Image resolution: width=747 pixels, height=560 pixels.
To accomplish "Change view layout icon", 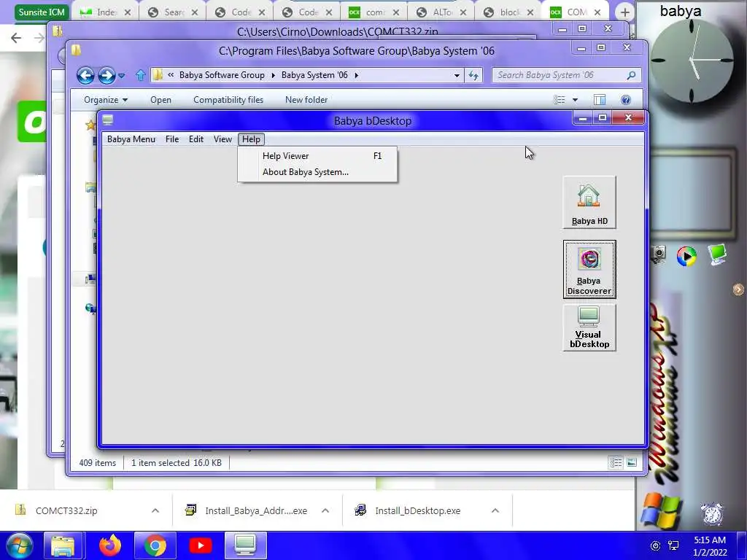I will pos(560,99).
